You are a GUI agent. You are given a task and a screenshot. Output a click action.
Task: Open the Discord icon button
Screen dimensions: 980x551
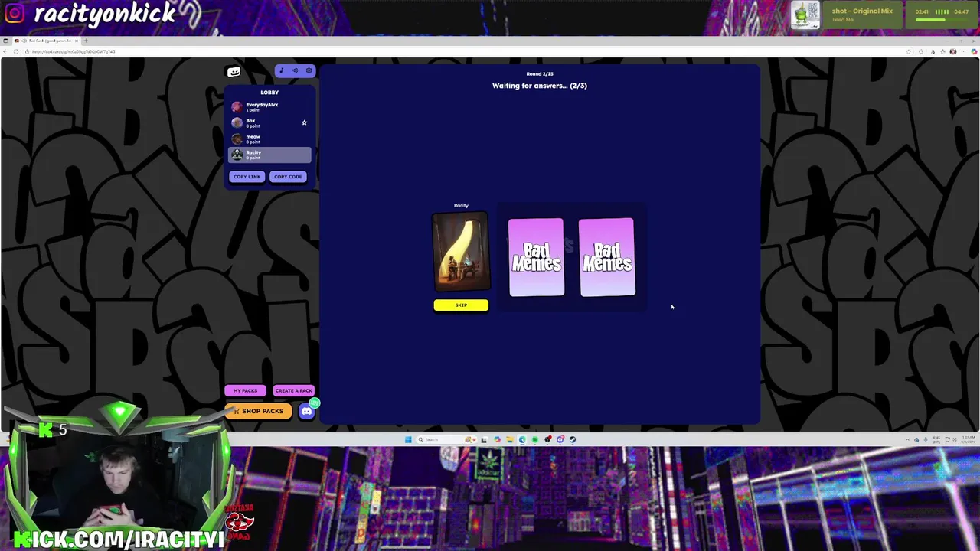click(x=306, y=411)
